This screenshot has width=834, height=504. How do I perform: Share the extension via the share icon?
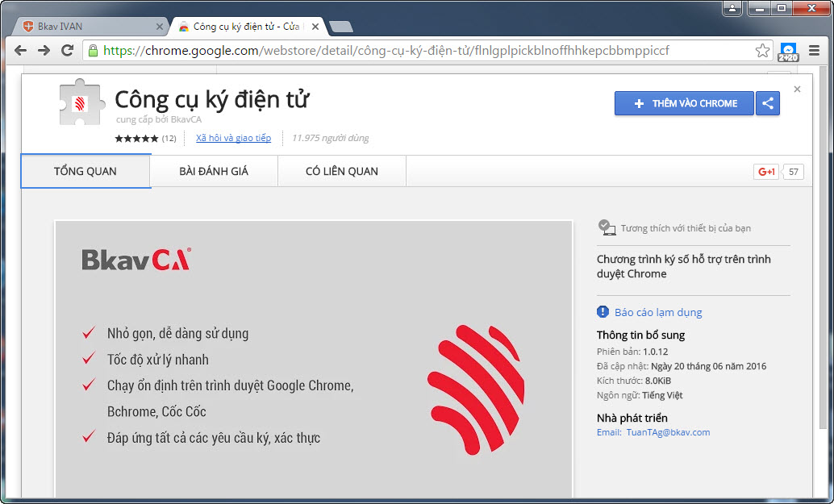point(768,103)
